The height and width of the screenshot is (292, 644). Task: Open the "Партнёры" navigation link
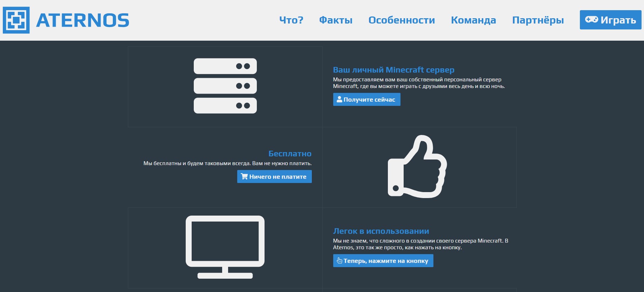point(538,20)
